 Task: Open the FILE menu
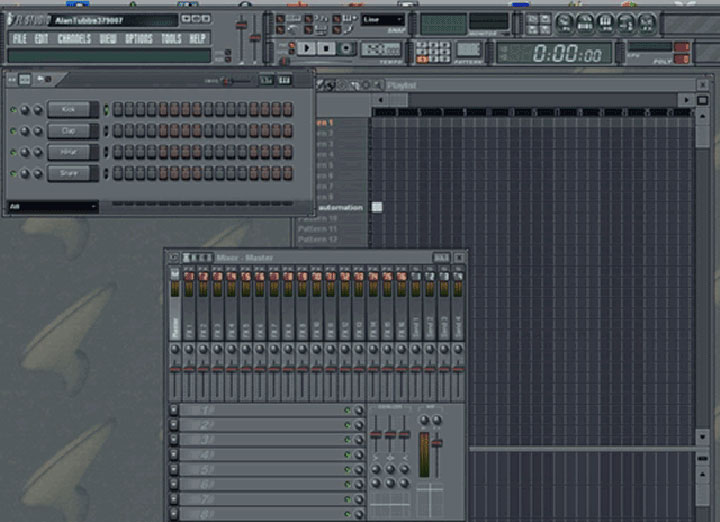click(19, 39)
